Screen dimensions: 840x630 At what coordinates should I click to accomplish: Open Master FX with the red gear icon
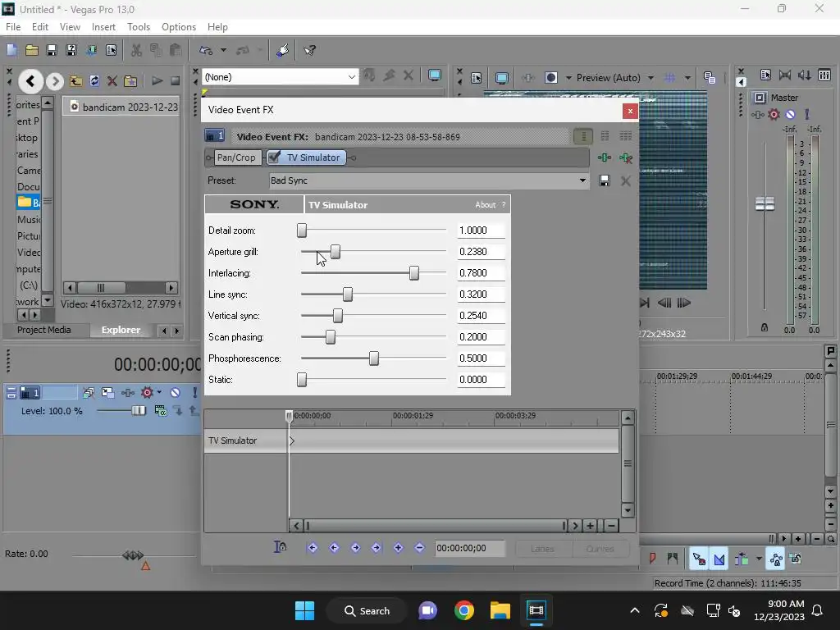point(774,114)
